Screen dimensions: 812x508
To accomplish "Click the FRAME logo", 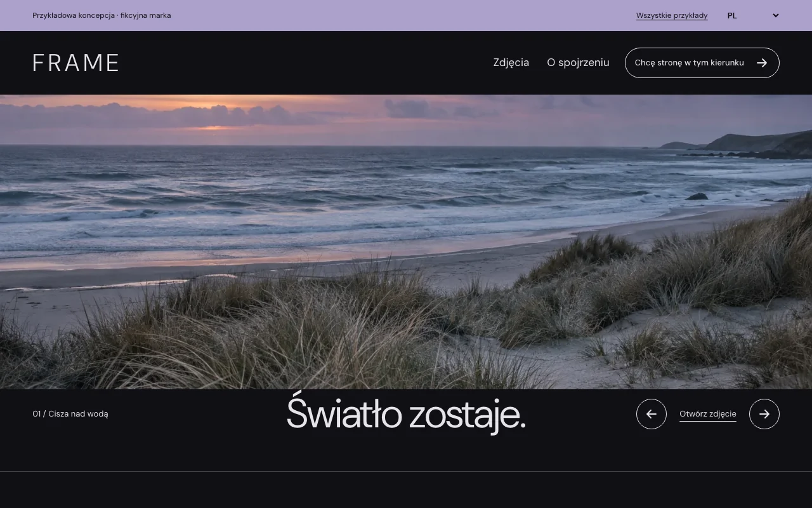I will pos(75,63).
